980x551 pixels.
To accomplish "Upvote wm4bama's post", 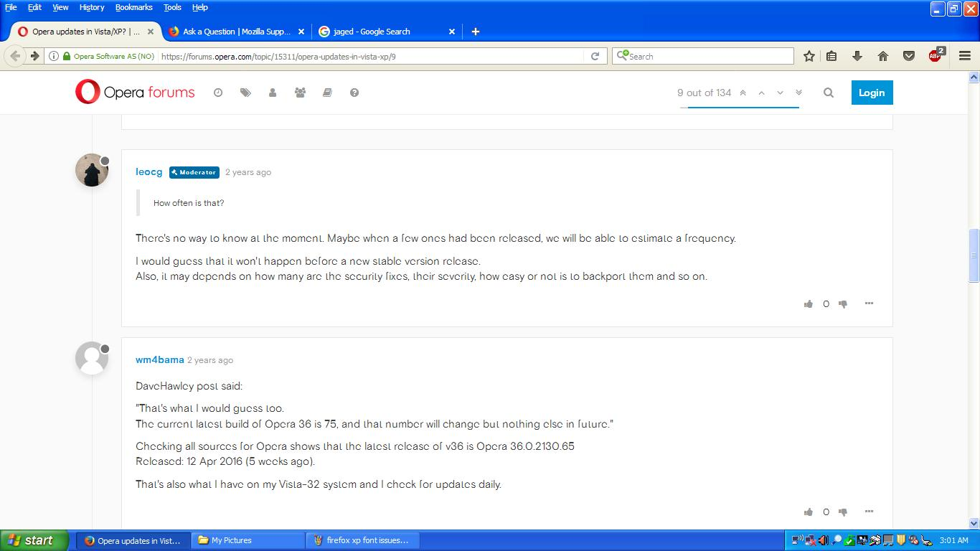I will [x=809, y=512].
